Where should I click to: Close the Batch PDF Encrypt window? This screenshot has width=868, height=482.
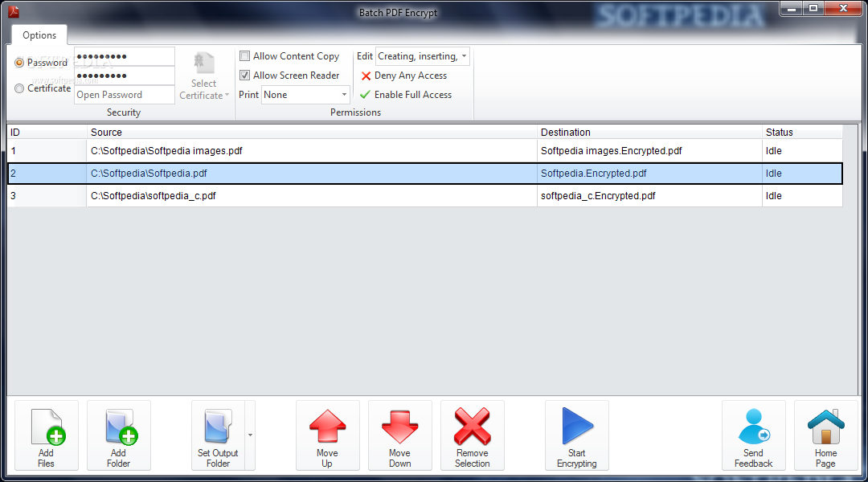point(843,8)
